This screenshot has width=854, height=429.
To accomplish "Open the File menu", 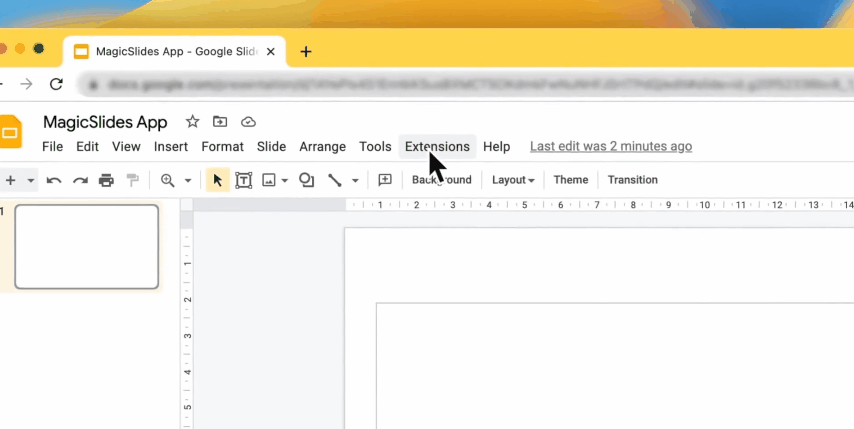I will click(52, 146).
